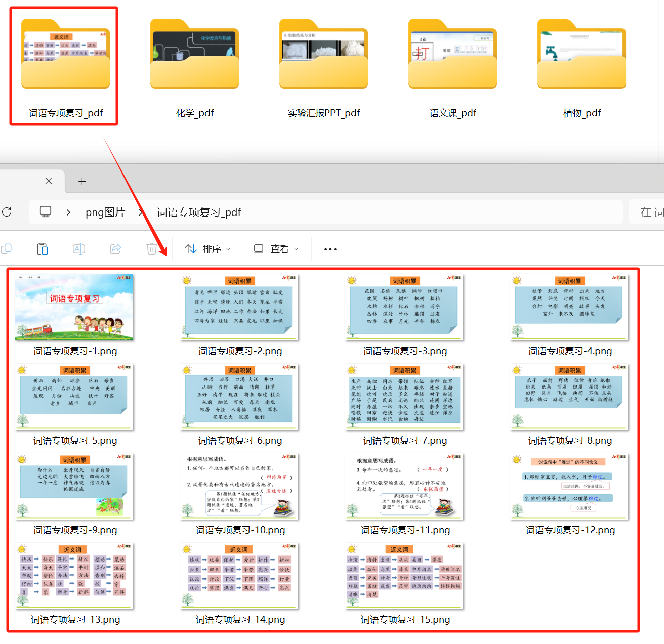Click the computer icon in the address bar
Screen dimensions: 664x644
click(x=46, y=211)
